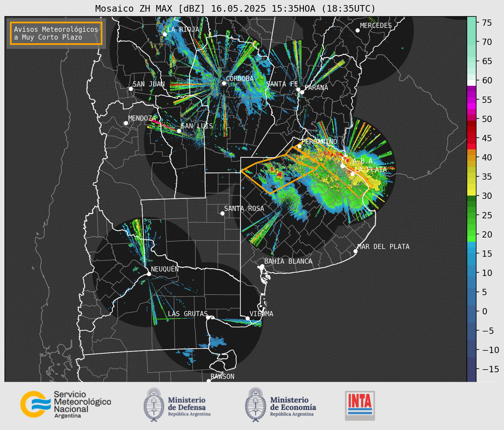504x430 pixels.
Task: Click the Avisos Meteorológicos a Muy Corto Plazo box
Action: (x=56, y=33)
